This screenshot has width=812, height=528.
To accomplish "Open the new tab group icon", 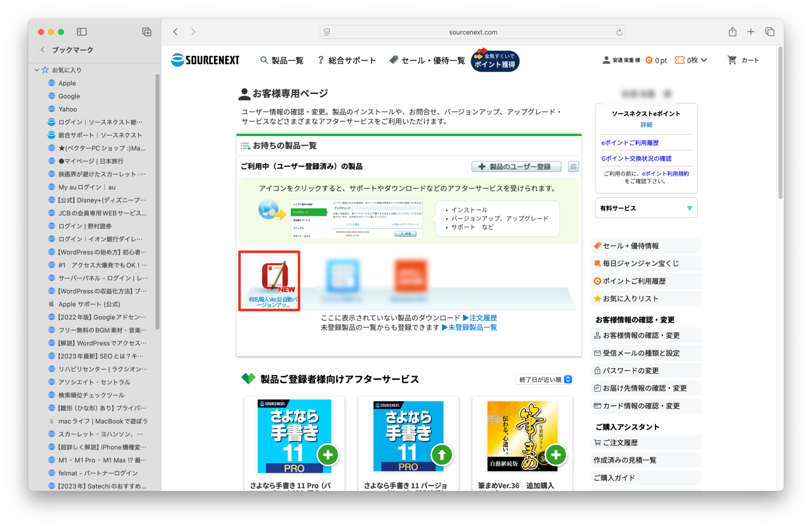I will 147,32.
